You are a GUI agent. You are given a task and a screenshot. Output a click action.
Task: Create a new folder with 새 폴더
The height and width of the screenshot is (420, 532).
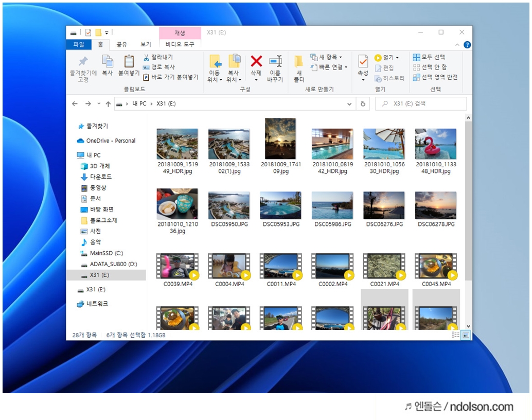(x=299, y=68)
